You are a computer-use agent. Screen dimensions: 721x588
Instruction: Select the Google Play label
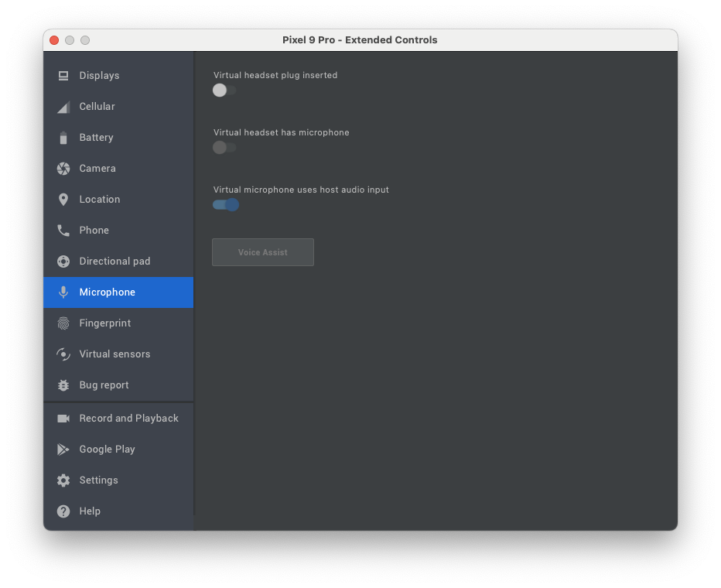pos(107,450)
